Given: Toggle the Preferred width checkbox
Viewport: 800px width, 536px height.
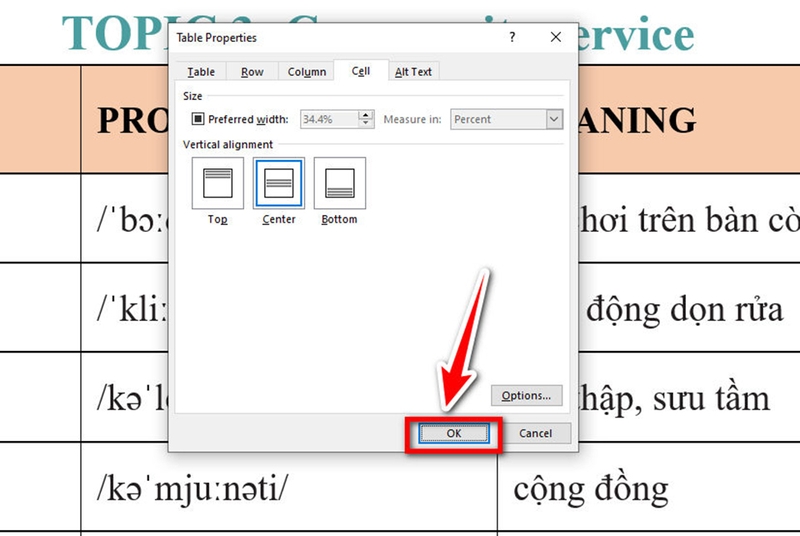Looking at the screenshot, I should 197,119.
